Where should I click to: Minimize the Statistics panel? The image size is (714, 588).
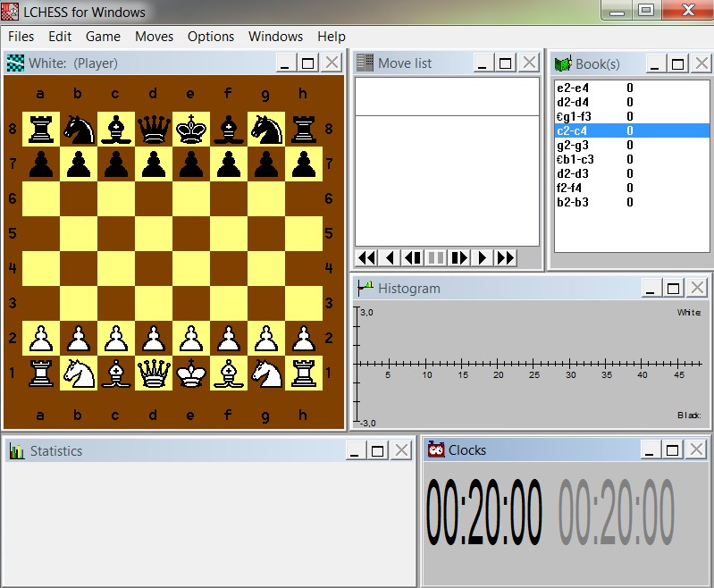click(355, 450)
